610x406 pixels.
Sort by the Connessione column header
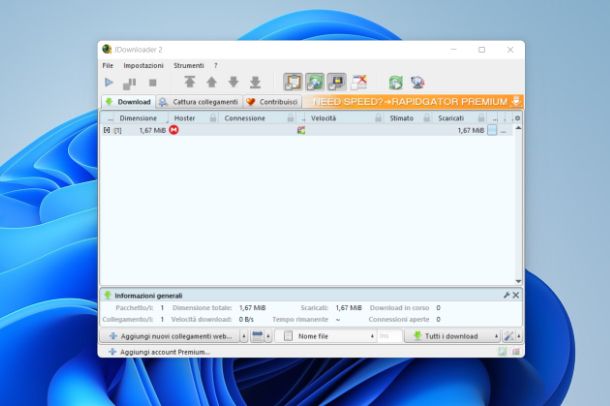245,118
